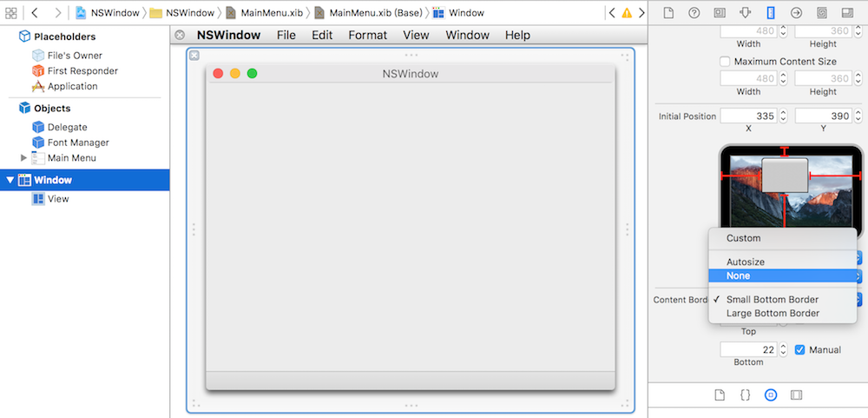Open the Format menu in design canvas
868x418 pixels.
(367, 36)
